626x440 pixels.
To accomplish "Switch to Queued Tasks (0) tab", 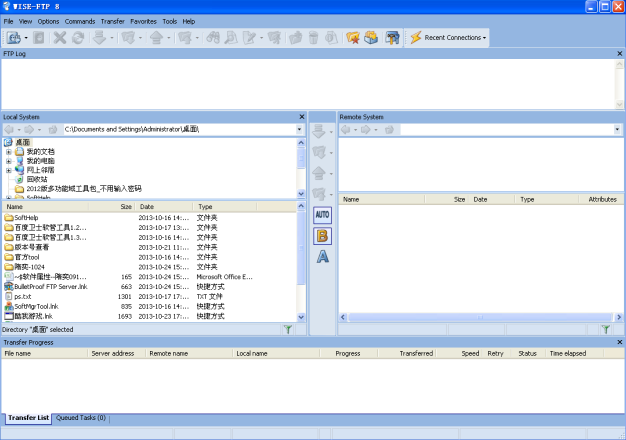I will [x=81, y=417].
